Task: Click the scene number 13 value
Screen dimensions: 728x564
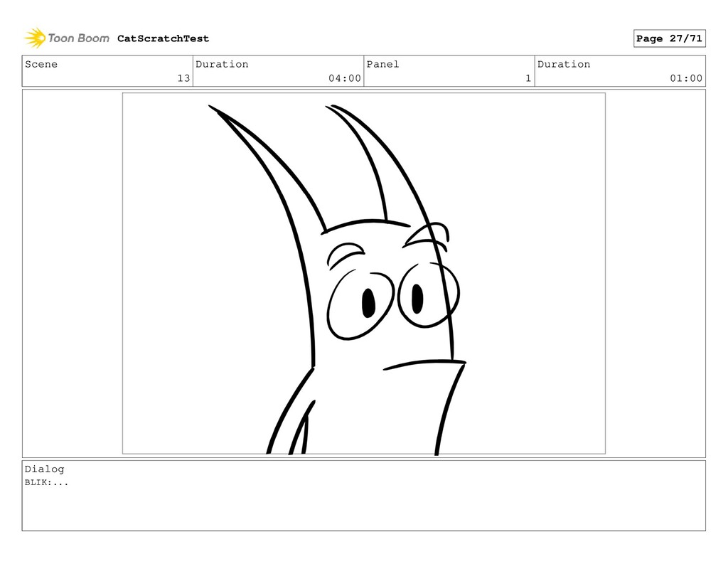Action: [184, 78]
